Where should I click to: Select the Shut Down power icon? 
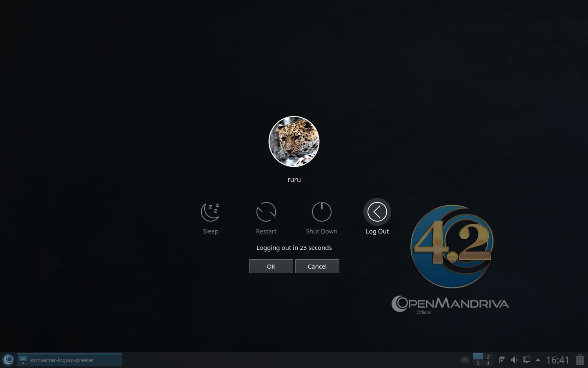point(321,212)
